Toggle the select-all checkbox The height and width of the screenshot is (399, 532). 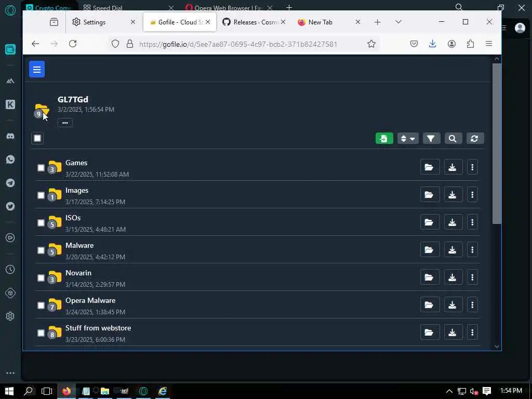[x=37, y=138]
